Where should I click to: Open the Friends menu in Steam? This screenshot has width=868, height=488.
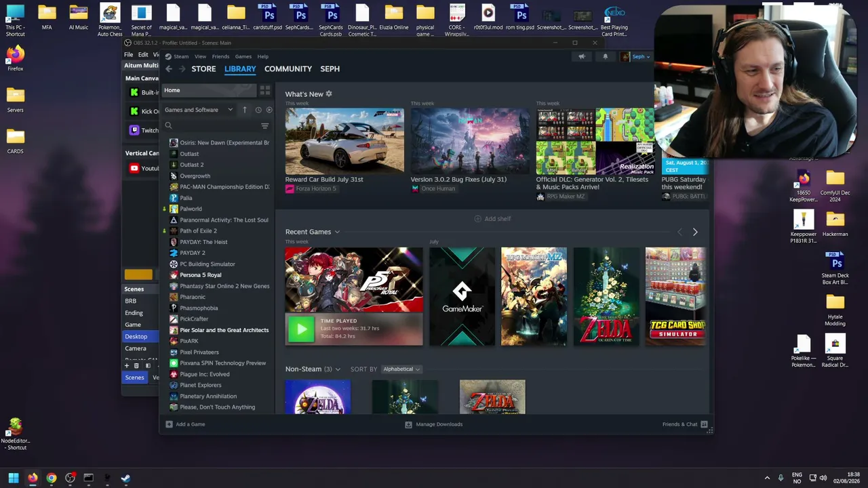pos(220,57)
